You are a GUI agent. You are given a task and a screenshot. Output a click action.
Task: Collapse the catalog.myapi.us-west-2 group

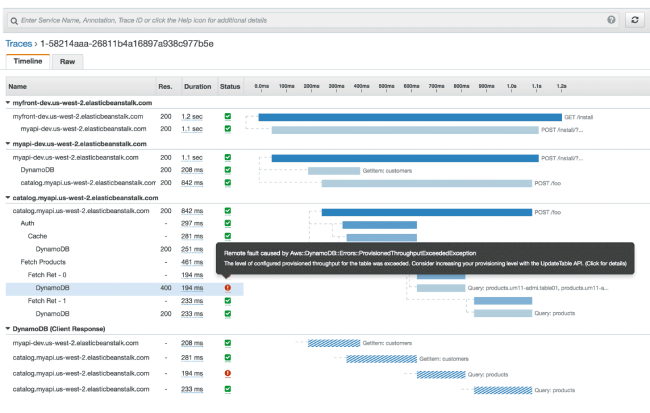coord(8,198)
